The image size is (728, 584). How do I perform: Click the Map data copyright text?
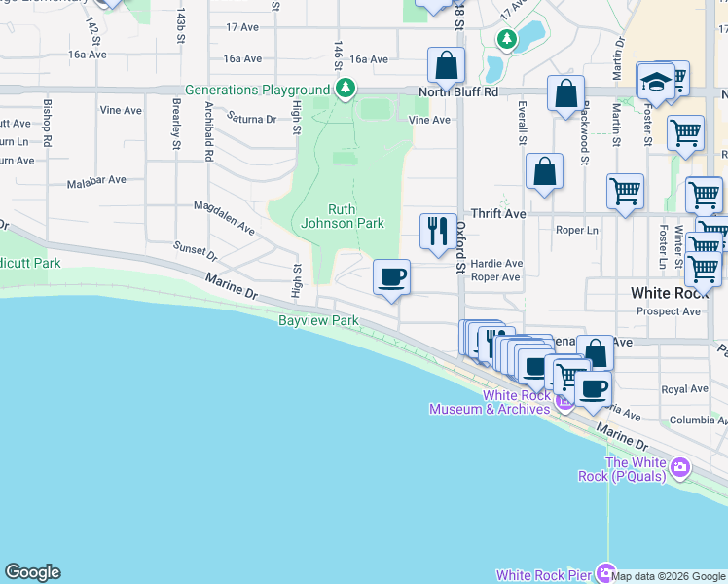pos(669,576)
